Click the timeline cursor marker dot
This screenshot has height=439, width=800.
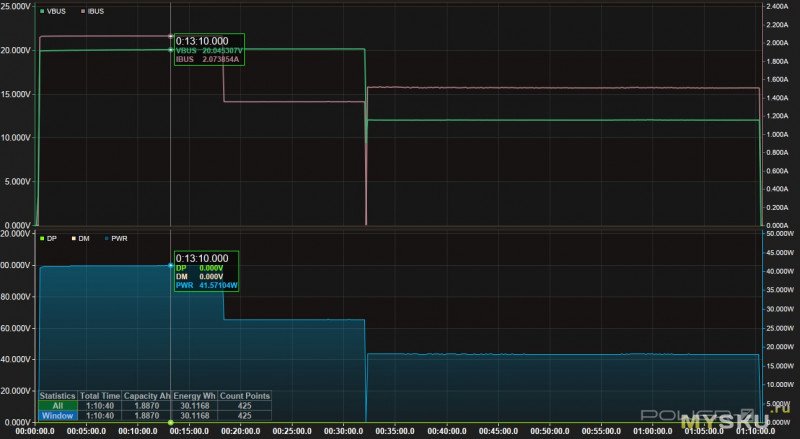[x=170, y=423]
